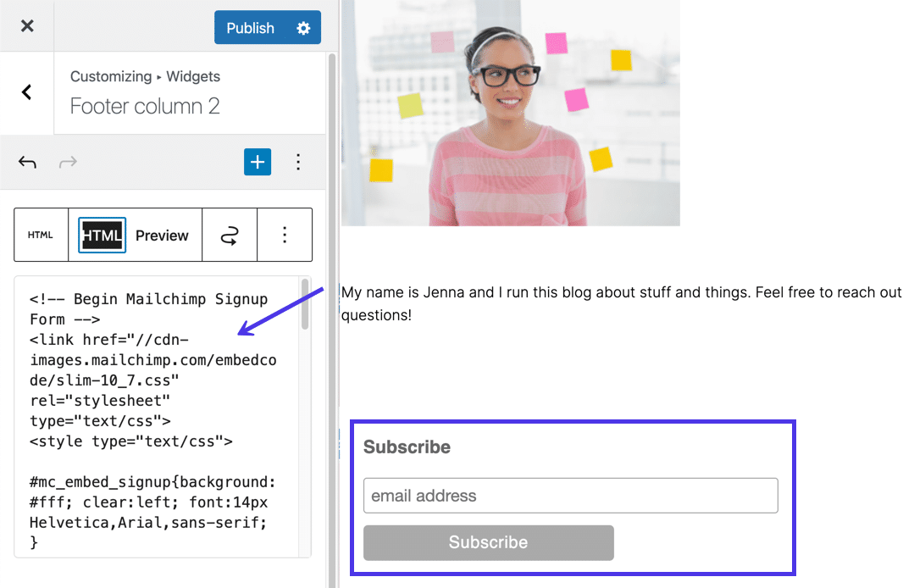Click the customizer options three-dot icon
The height and width of the screenshot is (588, 903).
click(x=298, y=162)
